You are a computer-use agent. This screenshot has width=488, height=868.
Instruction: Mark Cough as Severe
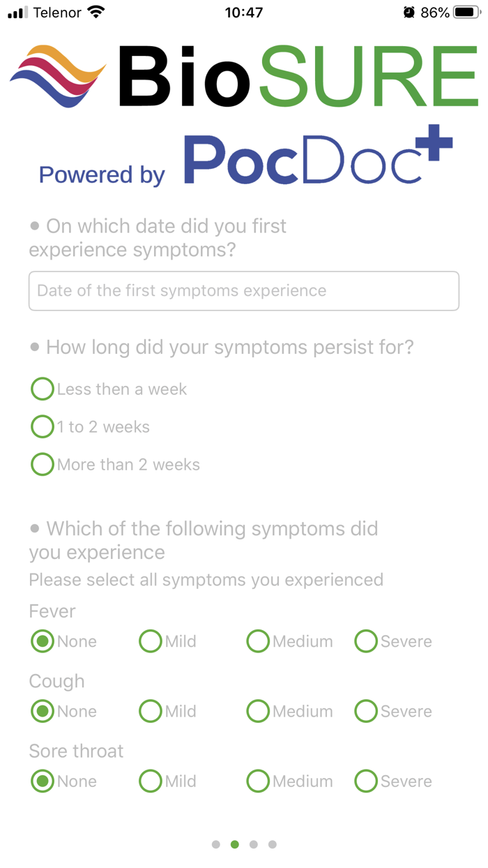[x=366, y=711]
